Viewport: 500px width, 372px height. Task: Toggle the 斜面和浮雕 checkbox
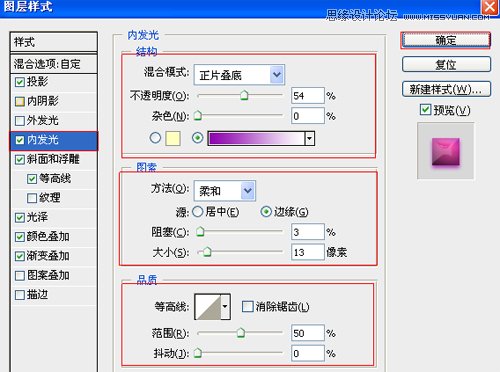(x=20, y=159)
